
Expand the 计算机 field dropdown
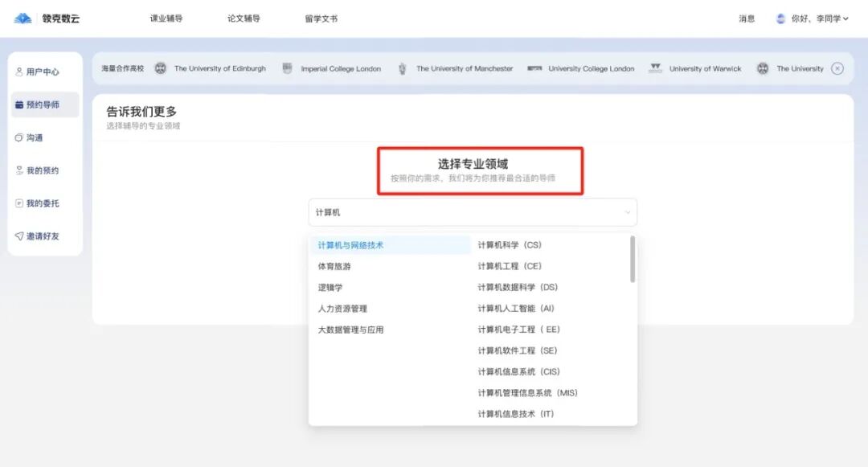point(472,211)
